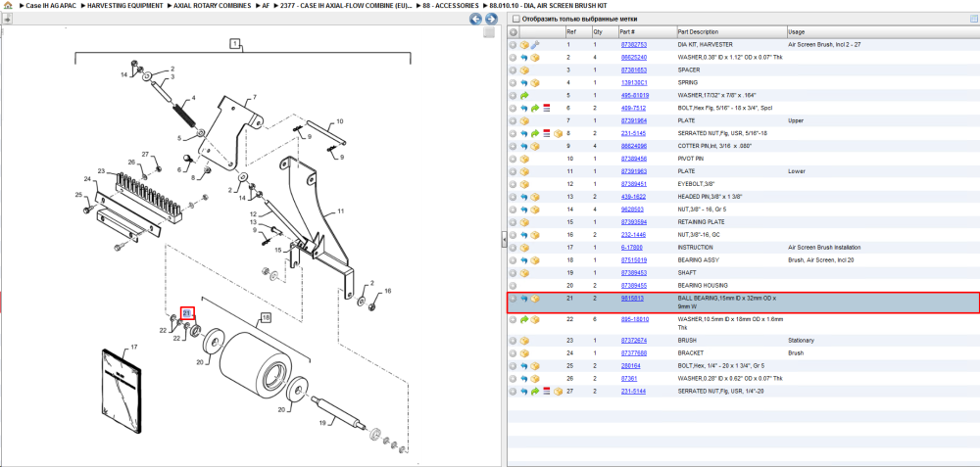Go to previous diagram with left arrow
The height and width of the screenshot is (467, 980).
coord(475,19)
